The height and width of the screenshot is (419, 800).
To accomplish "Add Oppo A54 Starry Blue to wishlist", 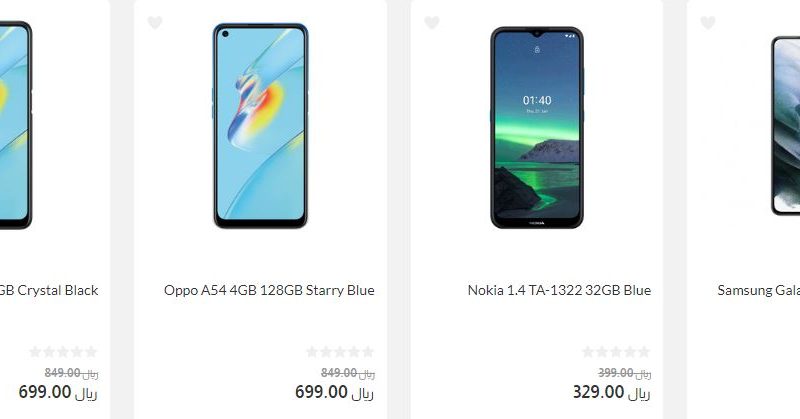I will 155,22.
